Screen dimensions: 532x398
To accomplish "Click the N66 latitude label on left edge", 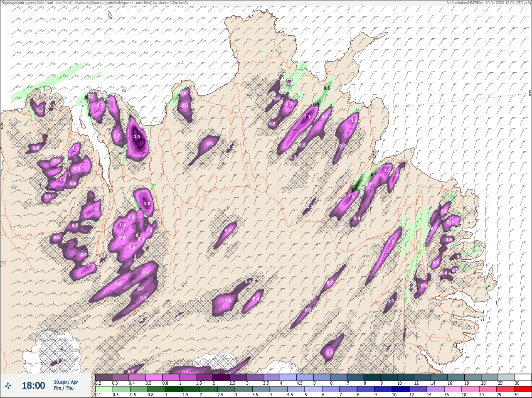I will (2, 125).
